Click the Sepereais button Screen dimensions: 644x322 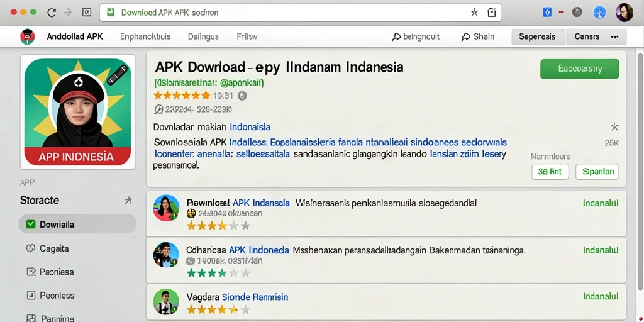537,36
